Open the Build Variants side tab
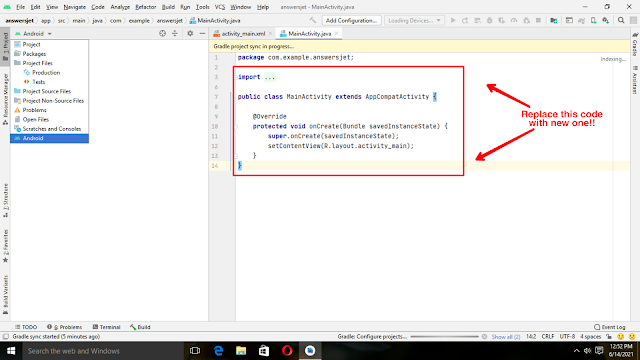Viewport: 640px width, 360px height. click(x=5, y=295)
